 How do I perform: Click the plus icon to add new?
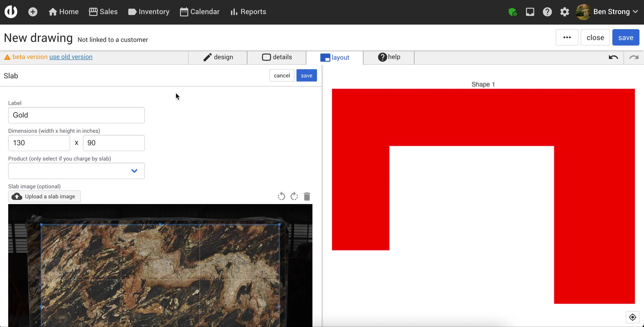(33, 12)
